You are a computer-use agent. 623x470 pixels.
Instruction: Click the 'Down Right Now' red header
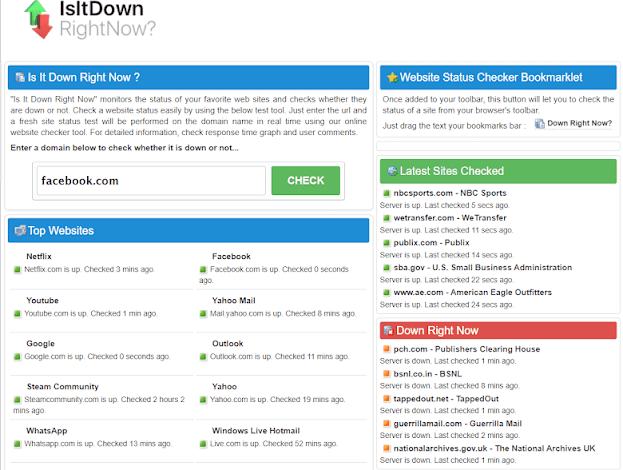tap(498, 331)
